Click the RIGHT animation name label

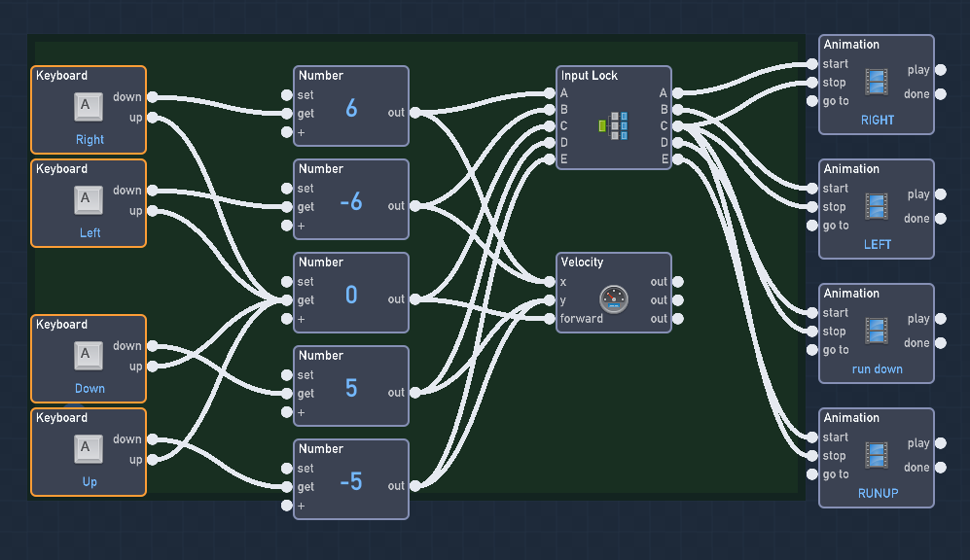[x=878, y=120]
